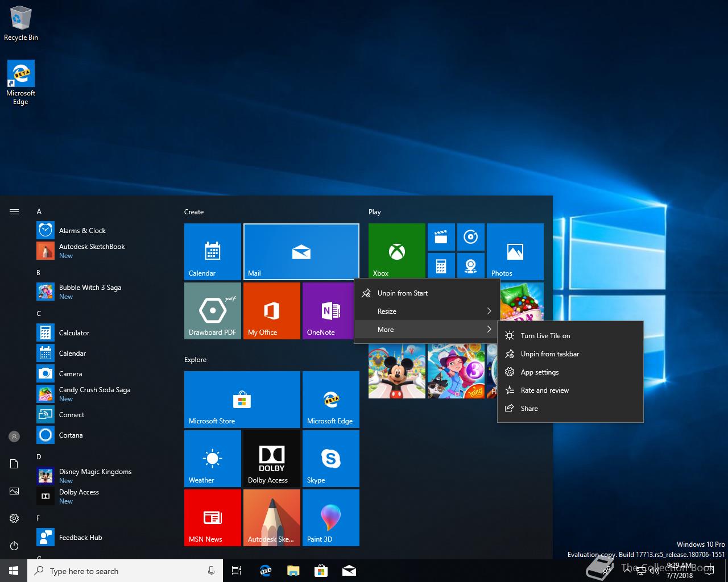Click the Play group title
The image size is (728, 582).
(375, 212)
